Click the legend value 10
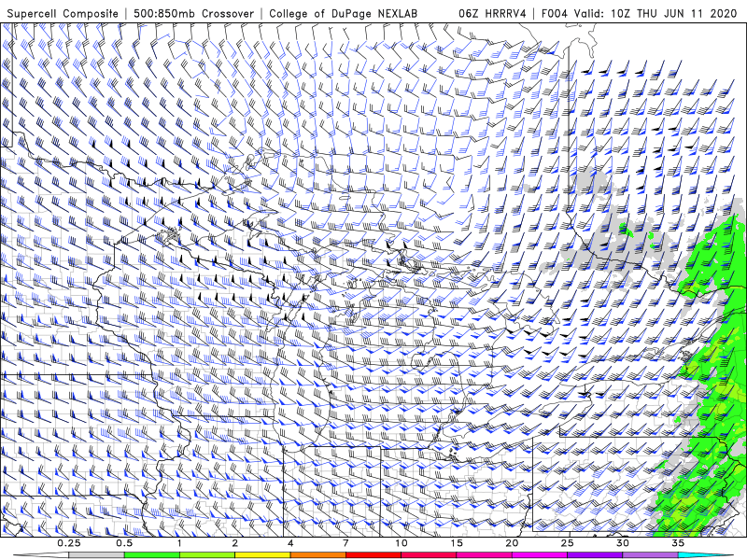Screen dimensions: 747x560 click(x=402, y=543)
